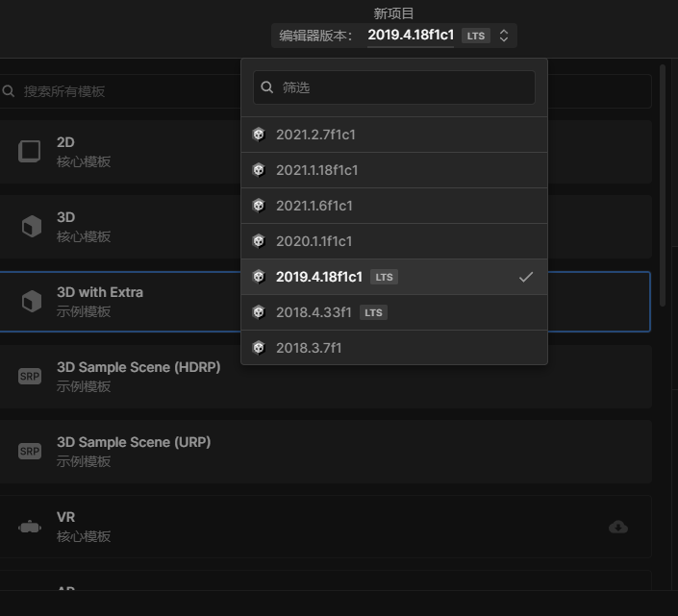
Task: Click the LTS badge in dropdown 2019.4.18f1c1 row
Action: coord(384,277)
